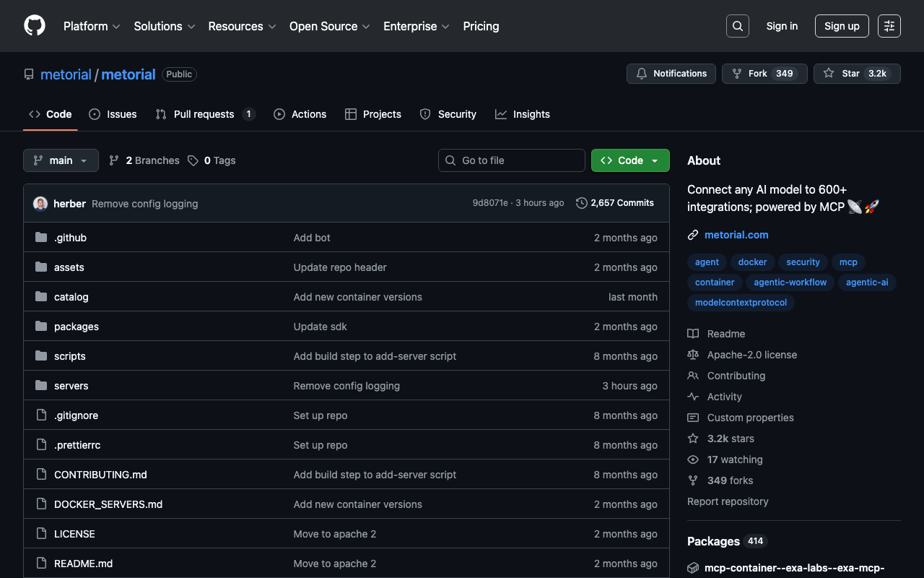Open the Notifications bell button
The height and width of the screenshot is (578, 924).
[671, 74]
